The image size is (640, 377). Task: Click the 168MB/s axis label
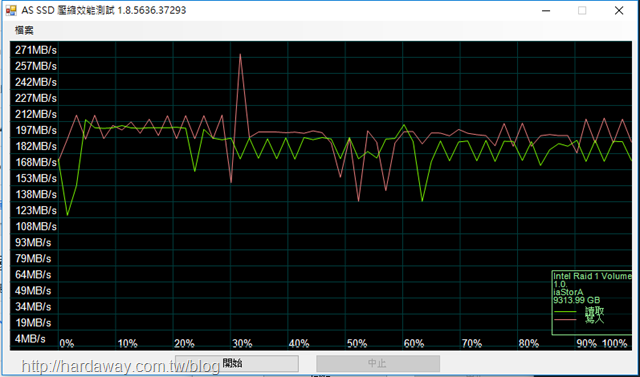click(36, 162)
